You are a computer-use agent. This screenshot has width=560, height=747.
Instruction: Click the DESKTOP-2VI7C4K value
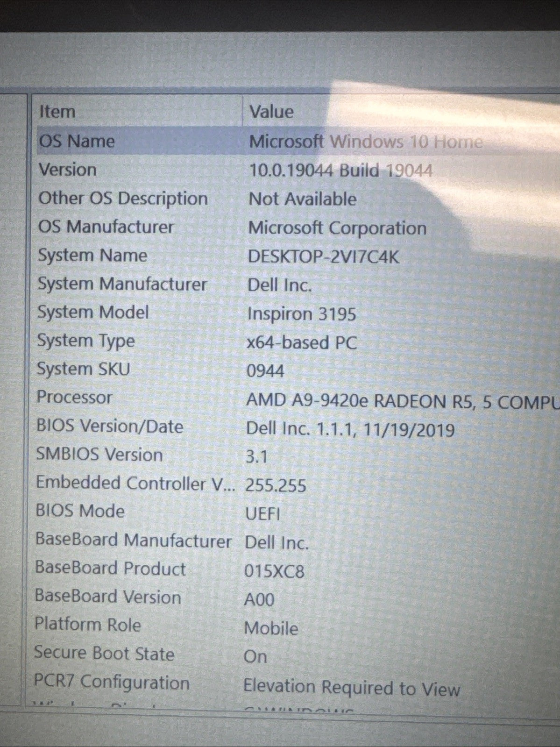pyautogui.click(x=323, y=256)
